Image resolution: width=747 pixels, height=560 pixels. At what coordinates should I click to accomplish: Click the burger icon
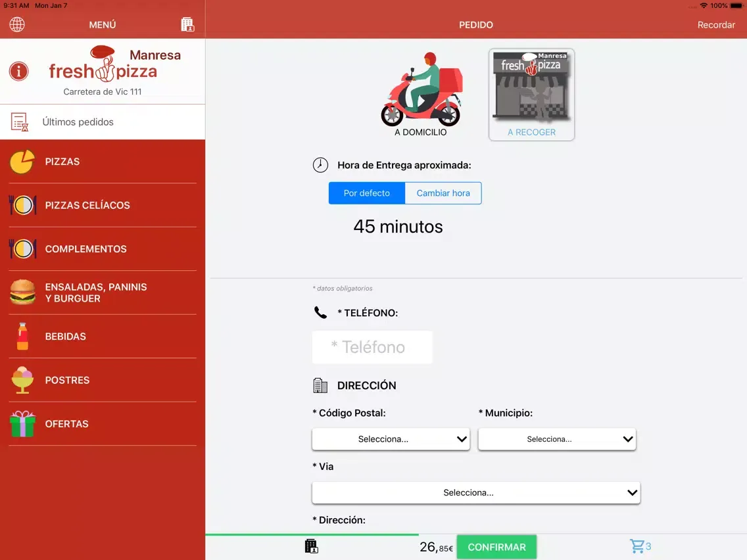point(22,292)
